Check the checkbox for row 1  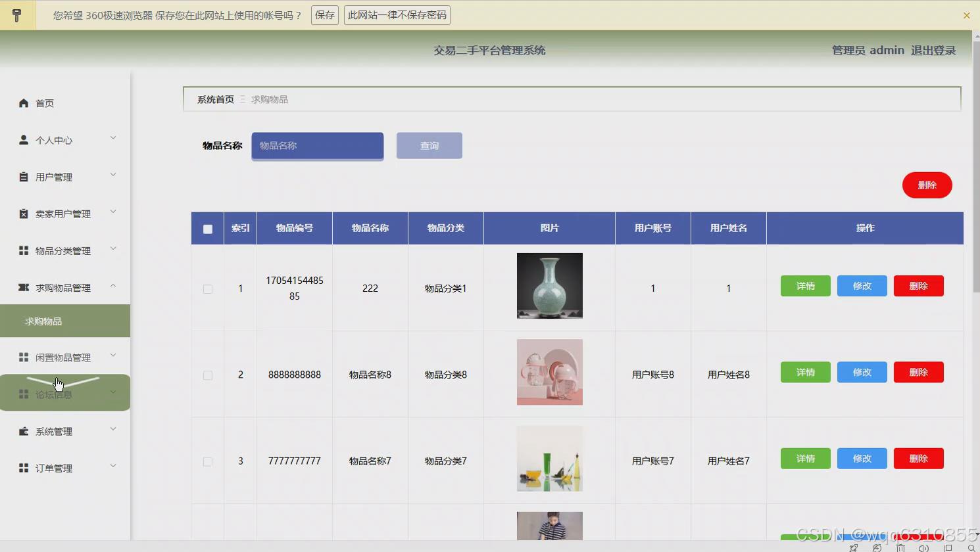[208, 289]
